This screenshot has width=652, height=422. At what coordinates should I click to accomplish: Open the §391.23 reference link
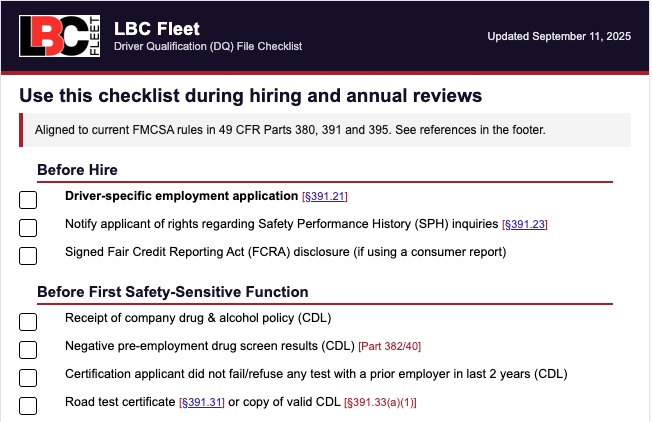[524, 225]
